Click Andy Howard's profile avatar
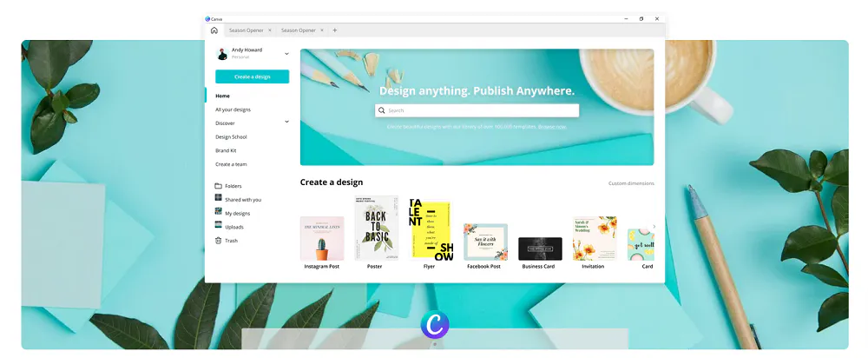Viewport: 868px width, 358px height. [222, 54]
